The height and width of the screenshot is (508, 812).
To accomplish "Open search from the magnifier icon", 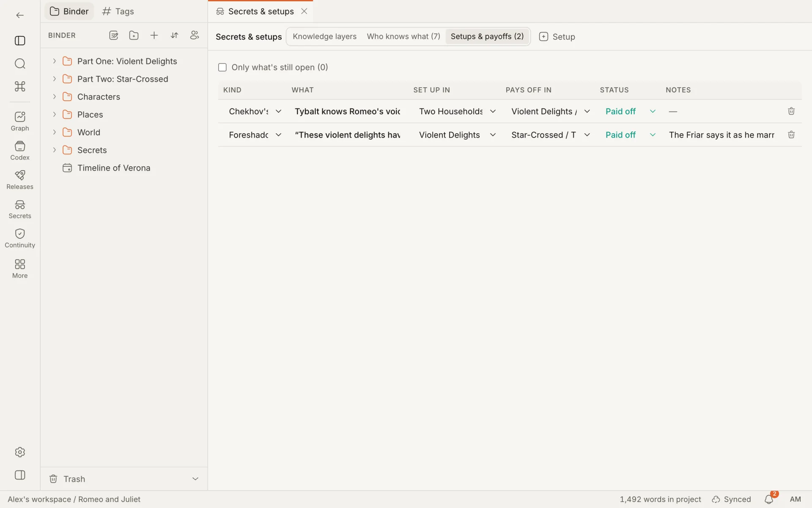I will coord(20,63).
